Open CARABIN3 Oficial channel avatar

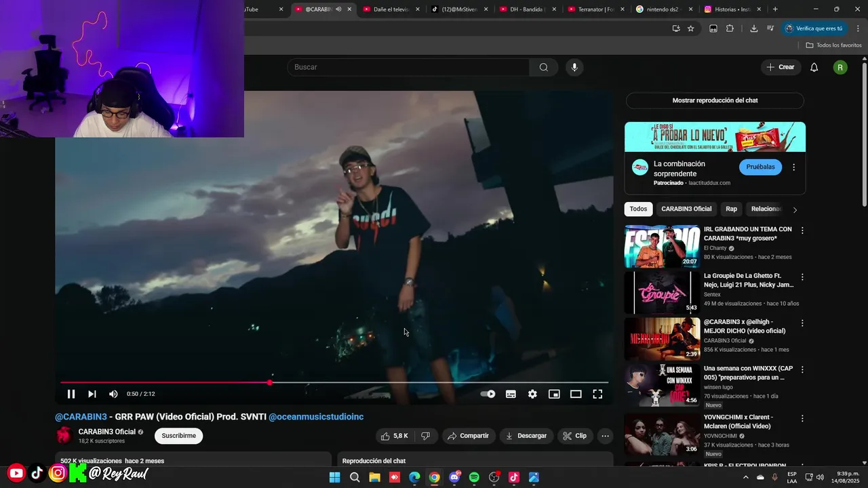pyautogui.click(x=64, y=435)
